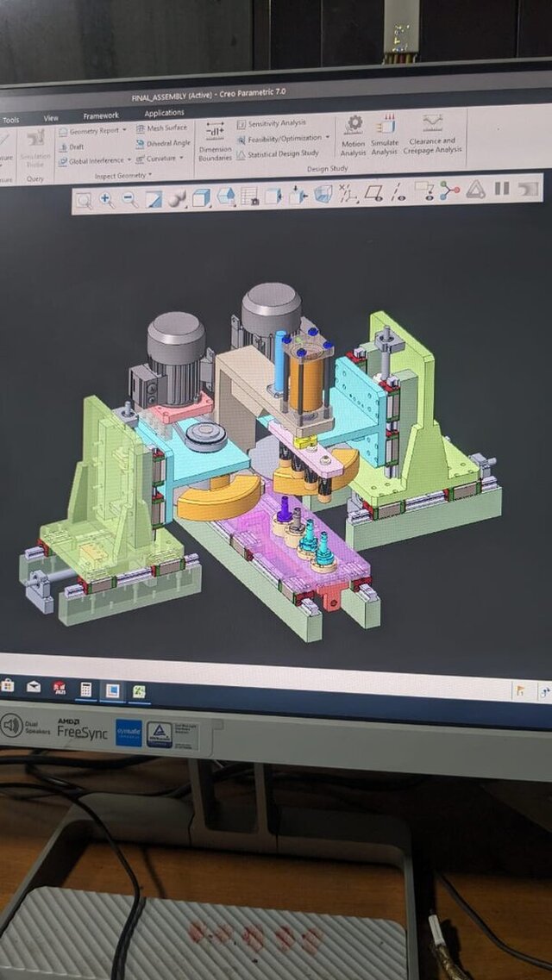Click the Repaint screen icon
552x980 pixels.
tap(154, 199)
